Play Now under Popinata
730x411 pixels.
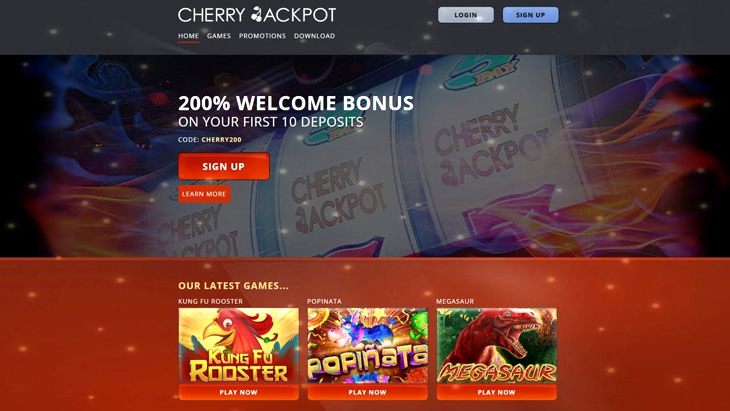point(367,392)
